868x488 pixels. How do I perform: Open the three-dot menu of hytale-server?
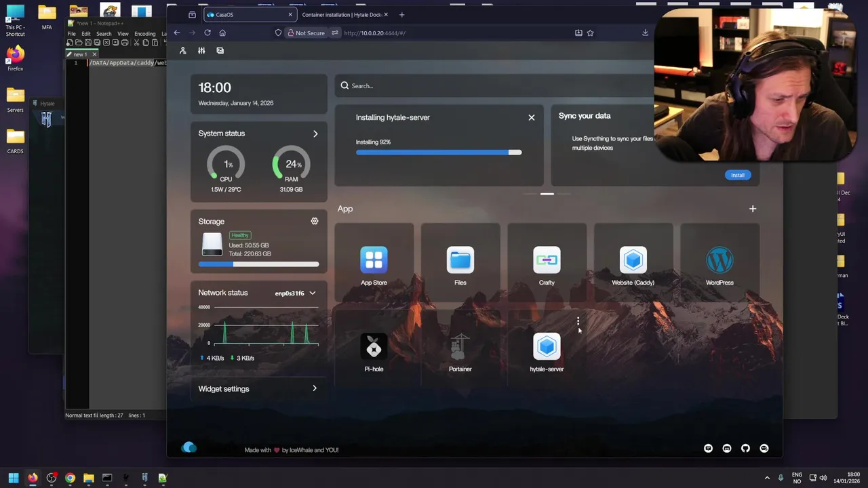click(x=578, y=321)
